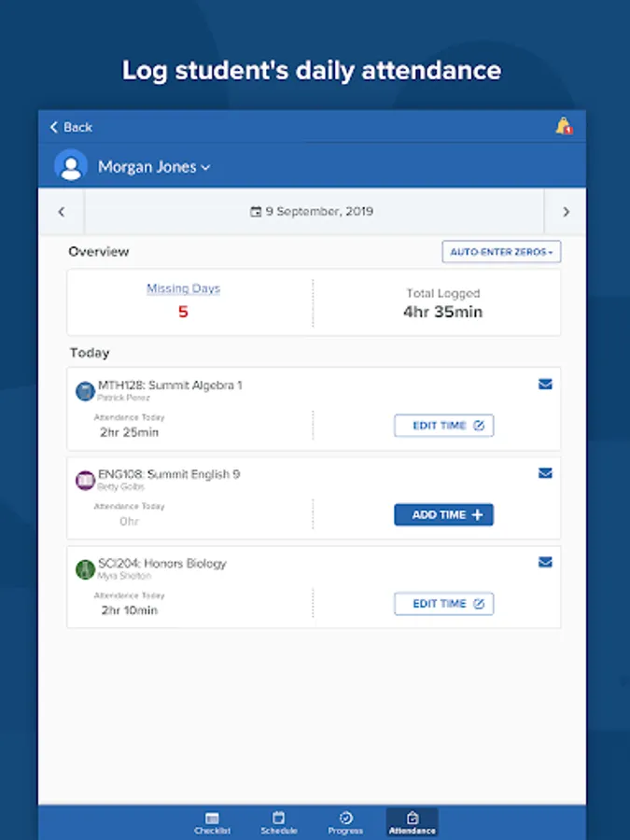
Task: Click the 2hr 25min attendance value
Action: [x=129, y=432]
